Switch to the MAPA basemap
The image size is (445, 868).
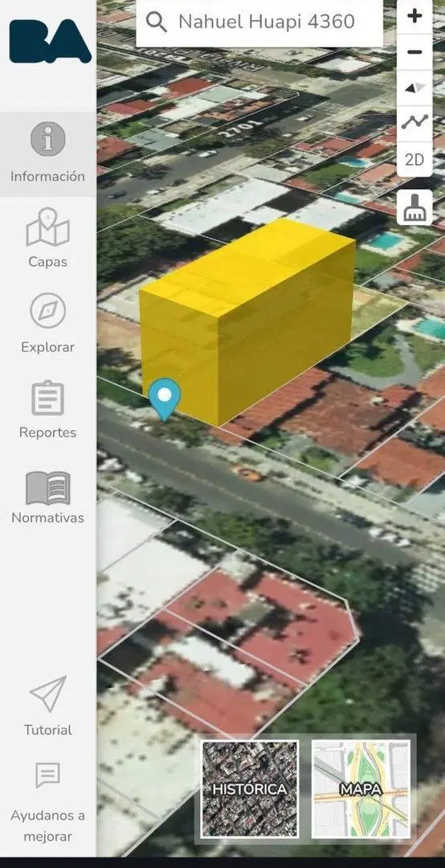coord(361,789)
